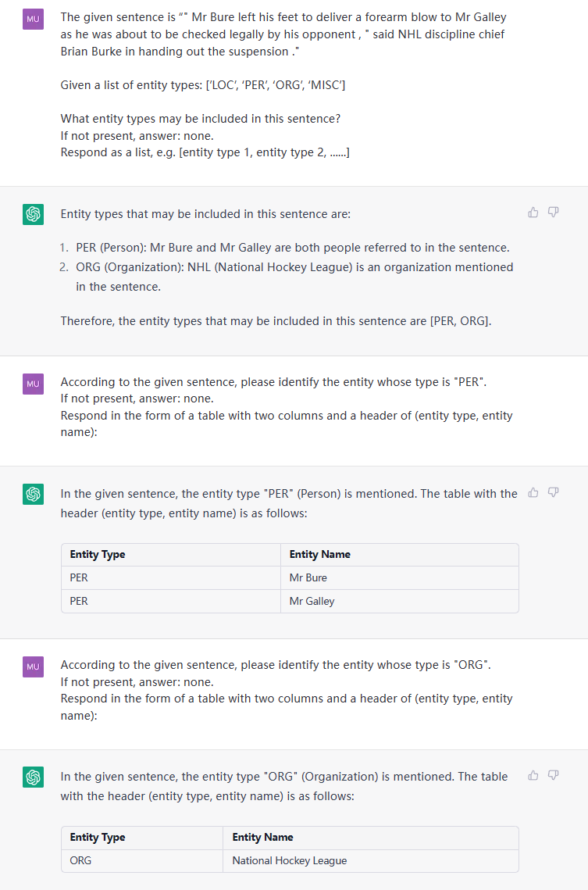Screen dimensions: 588x890
Task: Click the MU avatar beside the "ORG" identification prompt
Action: click(x=33, y=667)
